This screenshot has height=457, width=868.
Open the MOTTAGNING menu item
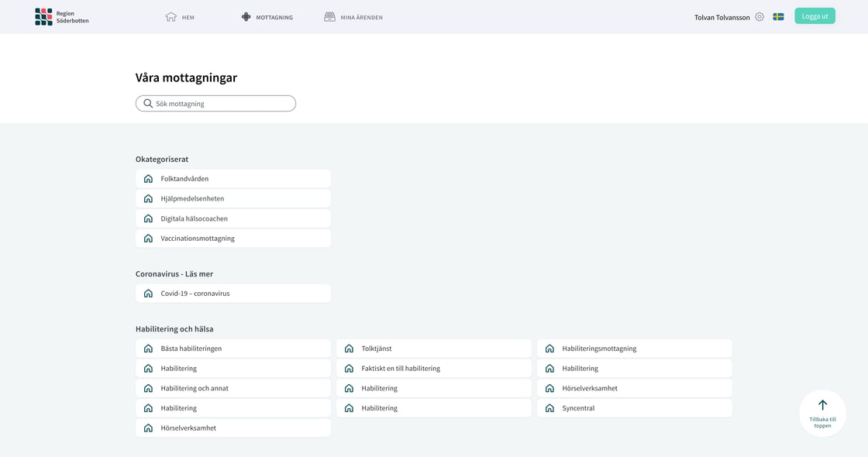point(267,17)
